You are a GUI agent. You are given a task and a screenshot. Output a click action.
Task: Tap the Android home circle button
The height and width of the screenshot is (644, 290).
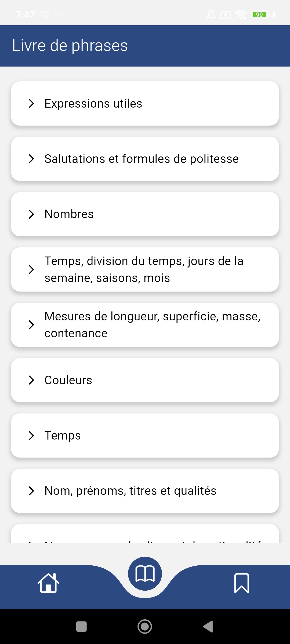click(145, 627)
